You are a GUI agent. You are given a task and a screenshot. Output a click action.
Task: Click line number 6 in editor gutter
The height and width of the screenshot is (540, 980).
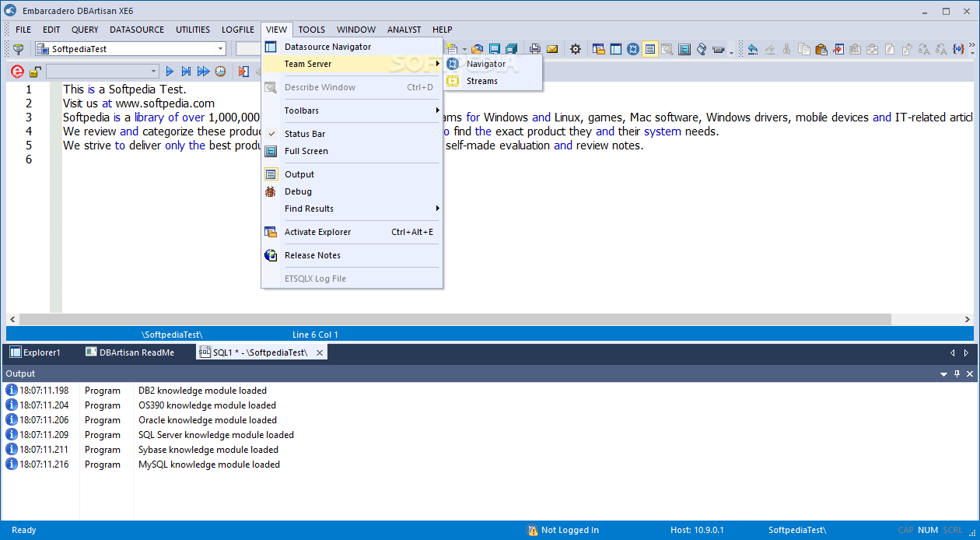(29, 160)
